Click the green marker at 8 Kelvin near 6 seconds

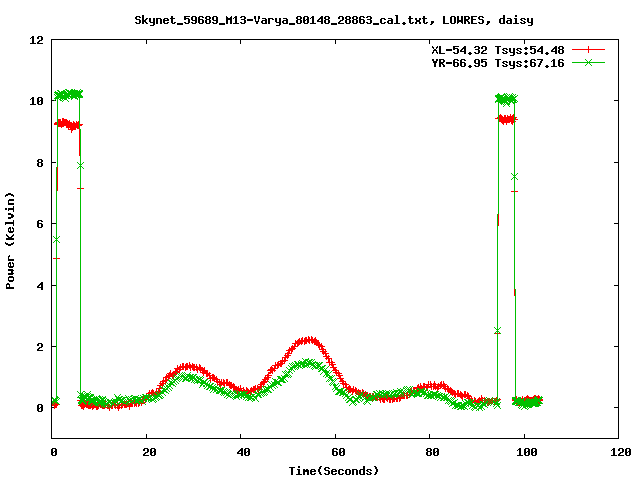[80, 166]
